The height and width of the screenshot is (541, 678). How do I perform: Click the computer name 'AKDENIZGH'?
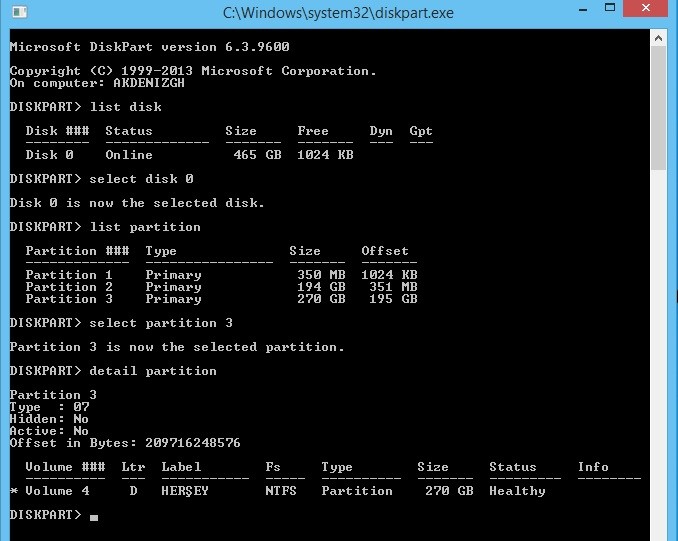pyautogui.click(x=149, y=83)
